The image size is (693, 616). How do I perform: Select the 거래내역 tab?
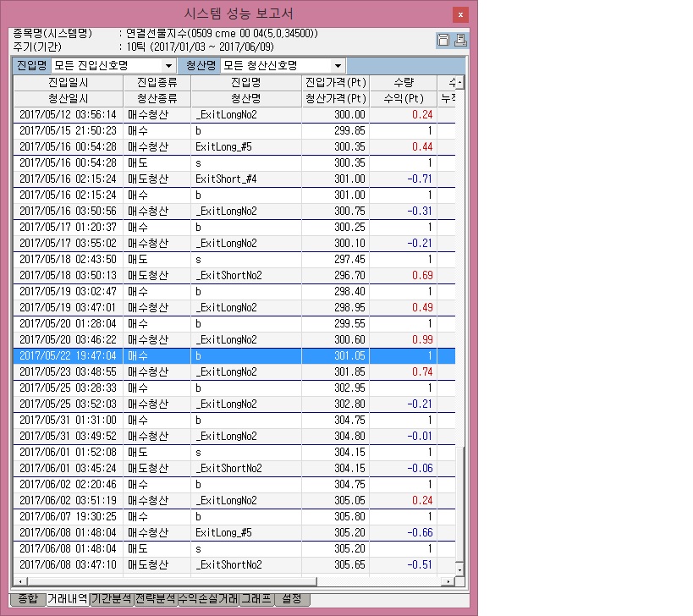pos(68,598)
